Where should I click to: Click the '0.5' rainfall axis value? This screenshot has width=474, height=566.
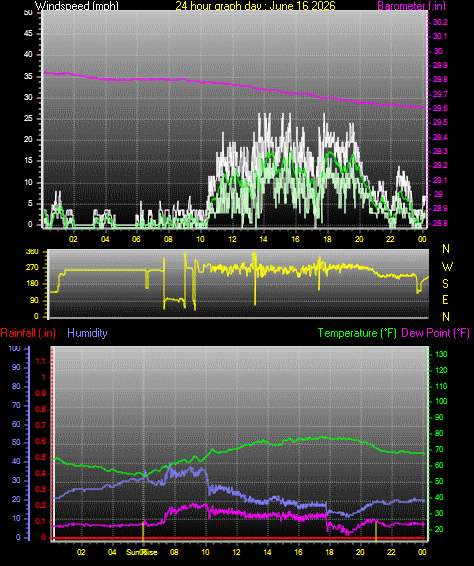41,458
